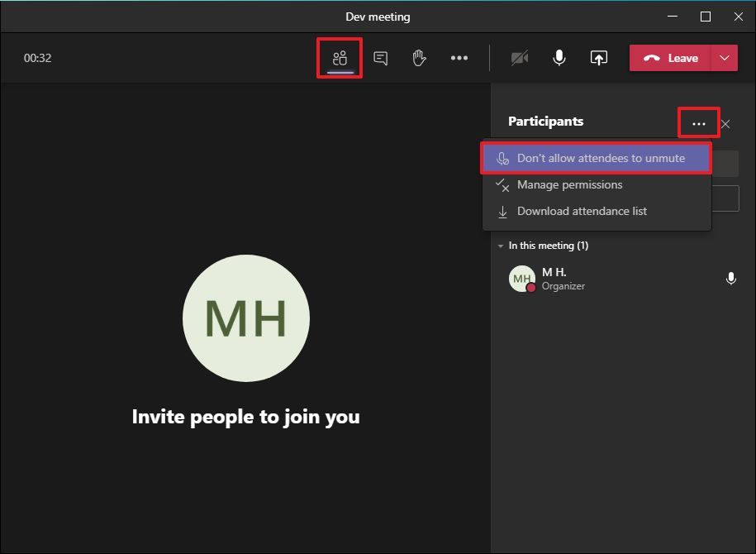Enable Don't allow attendees to unmute
756x554 pixels.
coord(597,157)
